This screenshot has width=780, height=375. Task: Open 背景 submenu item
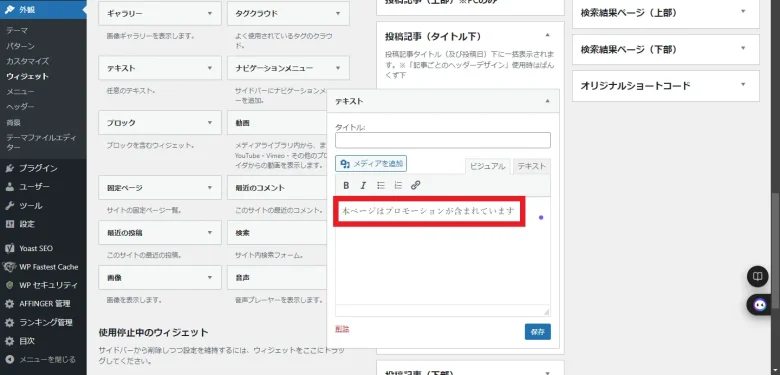[x=13, y=122]
